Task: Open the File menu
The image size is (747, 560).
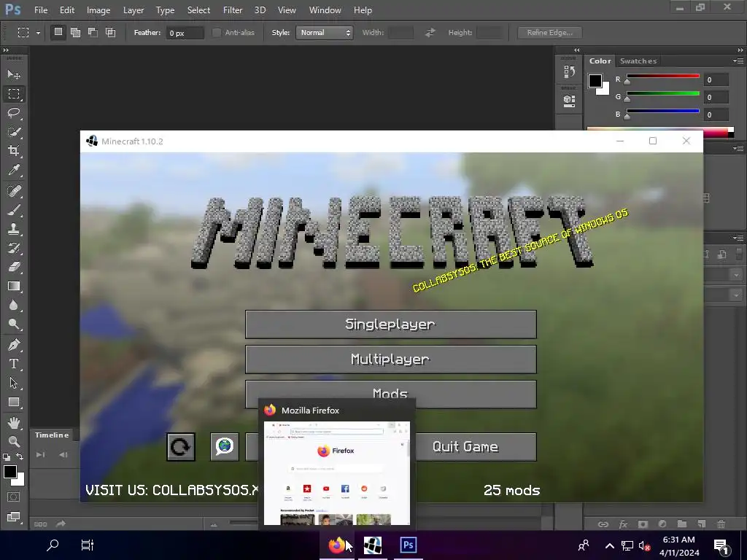Action: [41, 10]
